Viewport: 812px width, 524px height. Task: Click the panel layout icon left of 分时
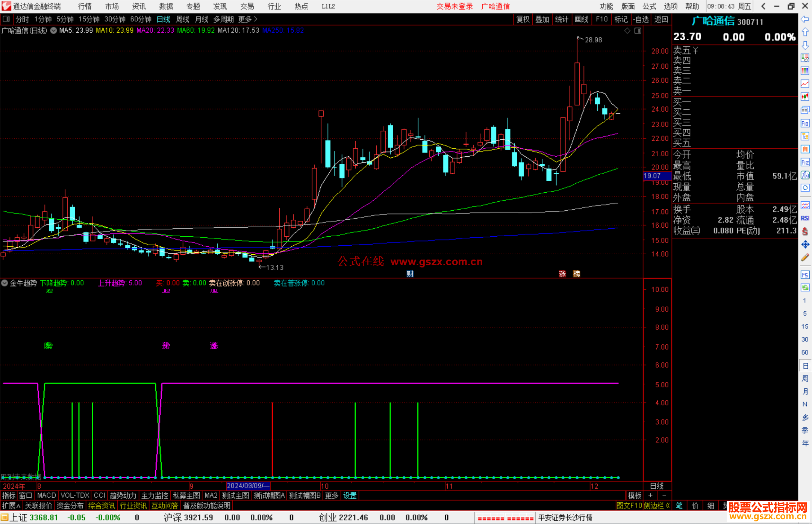coord(6,19)
